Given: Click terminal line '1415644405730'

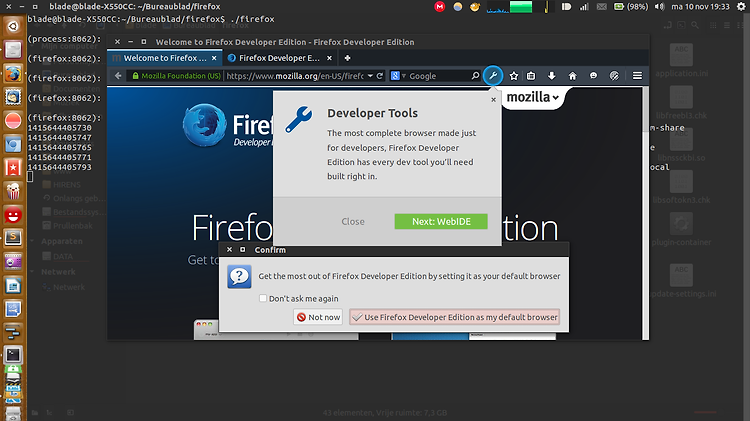Looking at the screenshot, I should click(x=59, y=128).
